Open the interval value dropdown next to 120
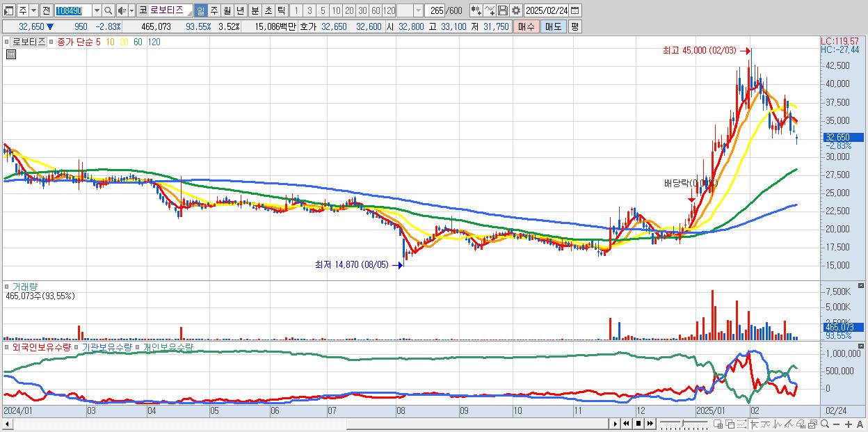The width and height of the screenshot is (868, 432). coord(418,10)
